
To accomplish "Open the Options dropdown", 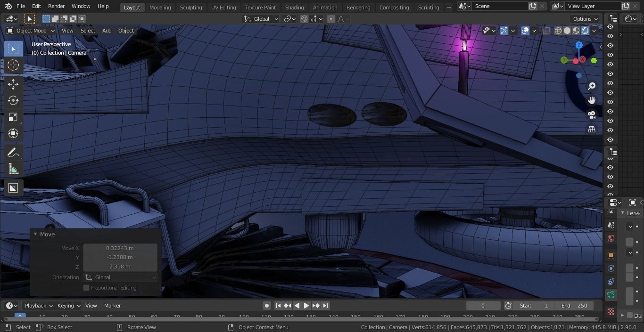I will coord(585,19).
